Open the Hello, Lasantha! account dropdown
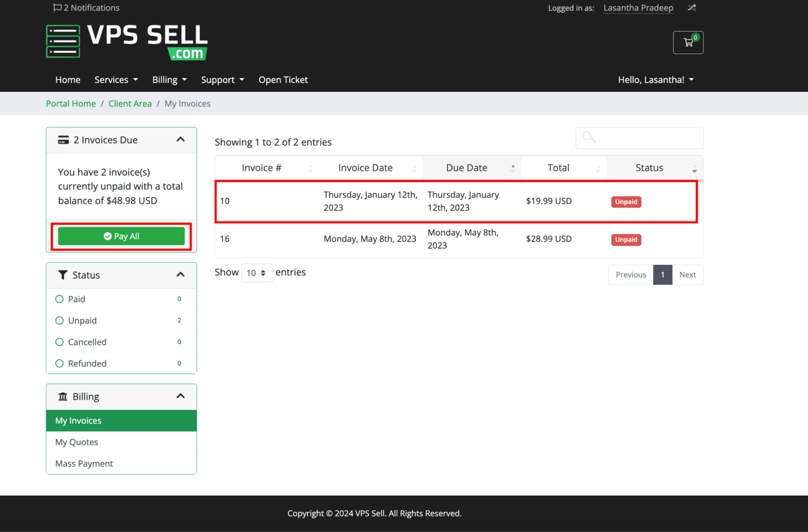808x532 pixels. tap(656, 80)
